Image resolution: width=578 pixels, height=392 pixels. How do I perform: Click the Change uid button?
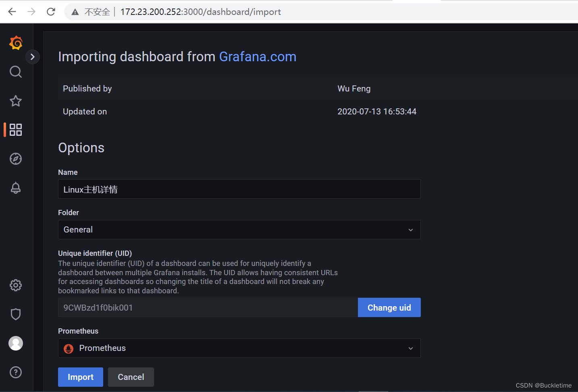click(x=389, y=307)
